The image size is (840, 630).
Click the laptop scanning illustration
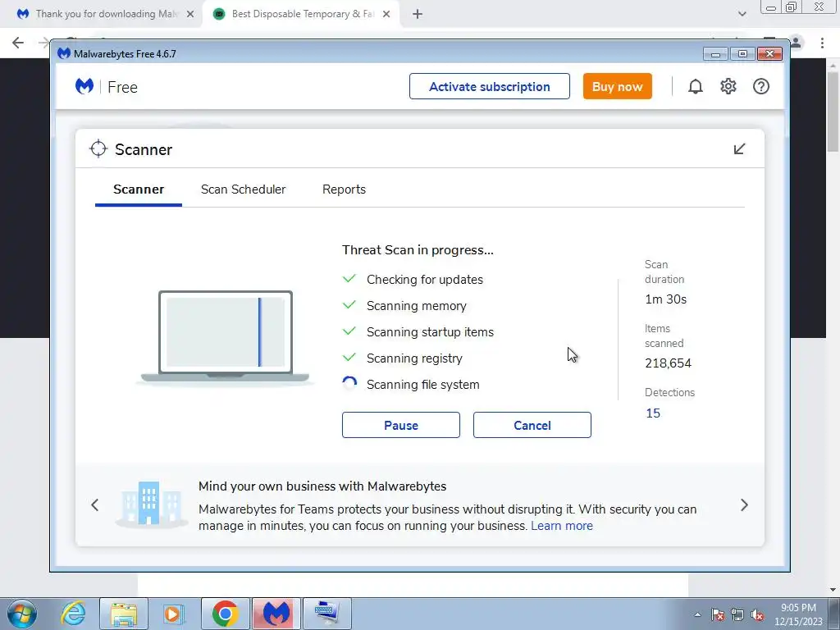tap(225, 337)
